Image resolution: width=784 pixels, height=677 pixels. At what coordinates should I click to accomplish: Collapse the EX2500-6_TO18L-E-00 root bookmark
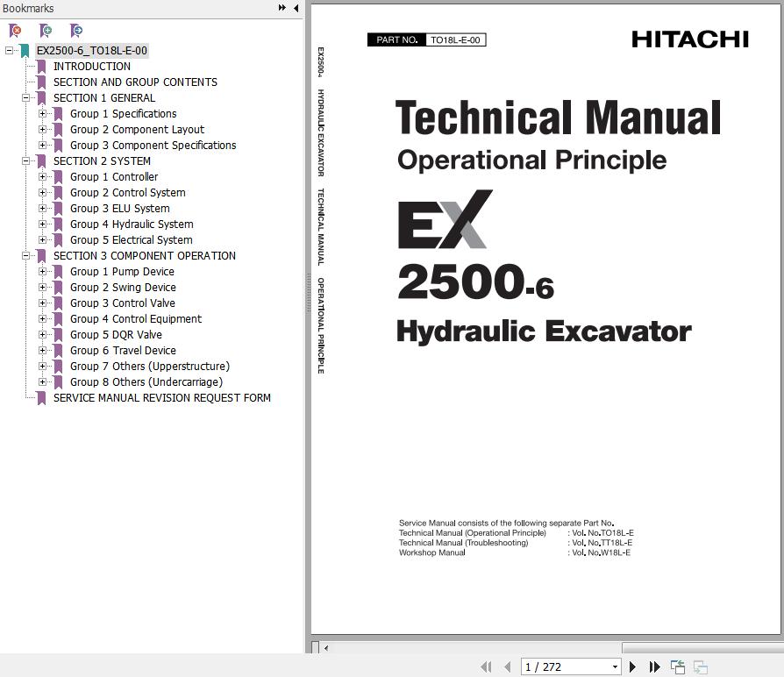coord(10,51)
